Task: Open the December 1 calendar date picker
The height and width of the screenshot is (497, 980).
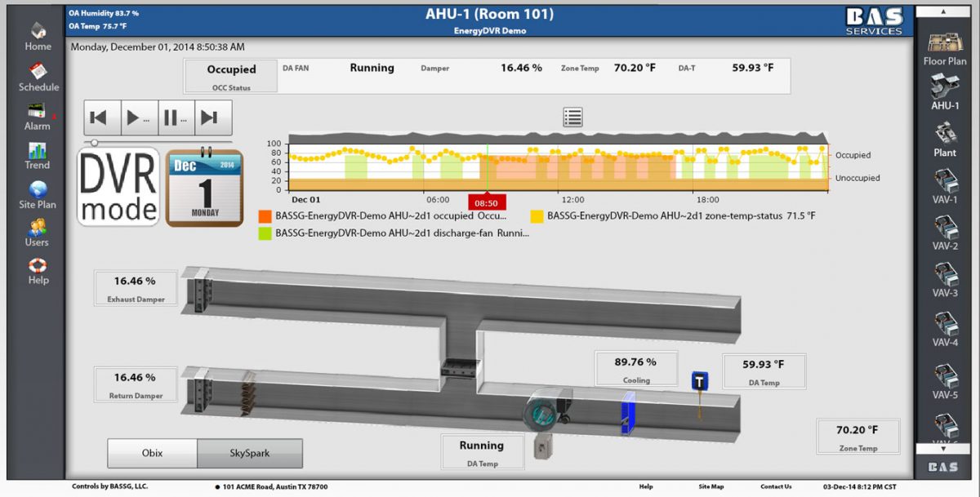Action: [x=204, y=188]
